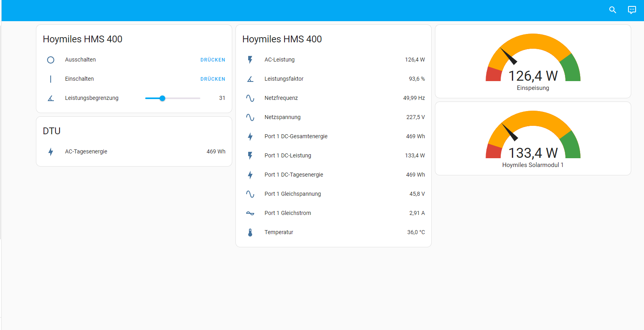Open the Einspeisung gauge card
Screen dimensions: 644x330
533,62
